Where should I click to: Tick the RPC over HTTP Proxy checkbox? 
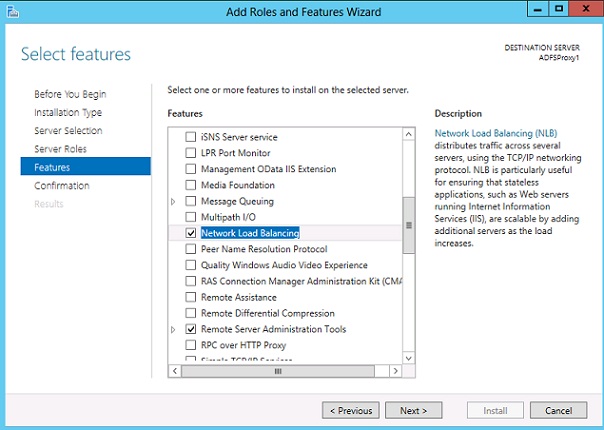[x=191, y=345]
